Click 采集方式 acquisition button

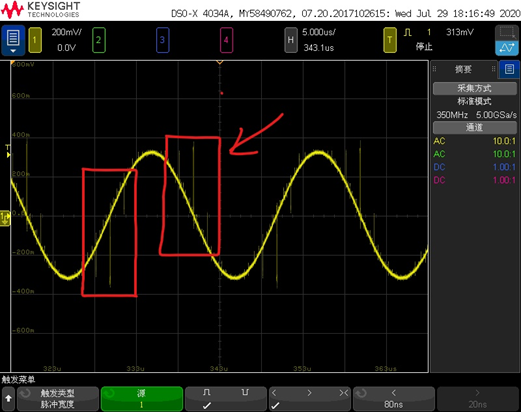pos(474,88)
